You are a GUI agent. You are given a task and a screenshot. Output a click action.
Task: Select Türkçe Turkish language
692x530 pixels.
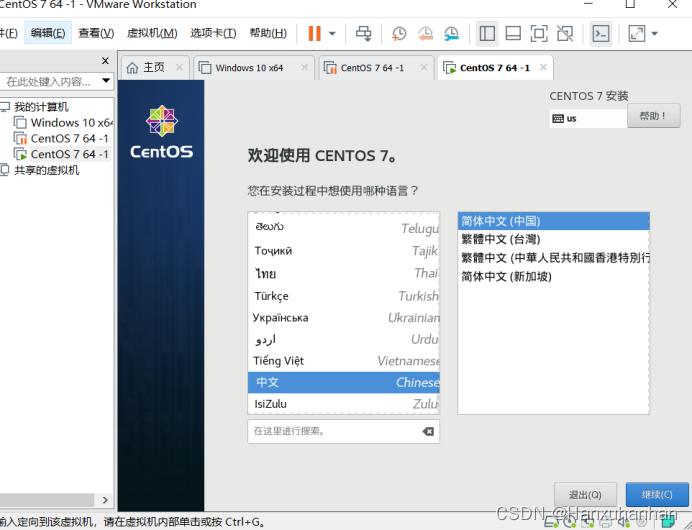[344, 296]
